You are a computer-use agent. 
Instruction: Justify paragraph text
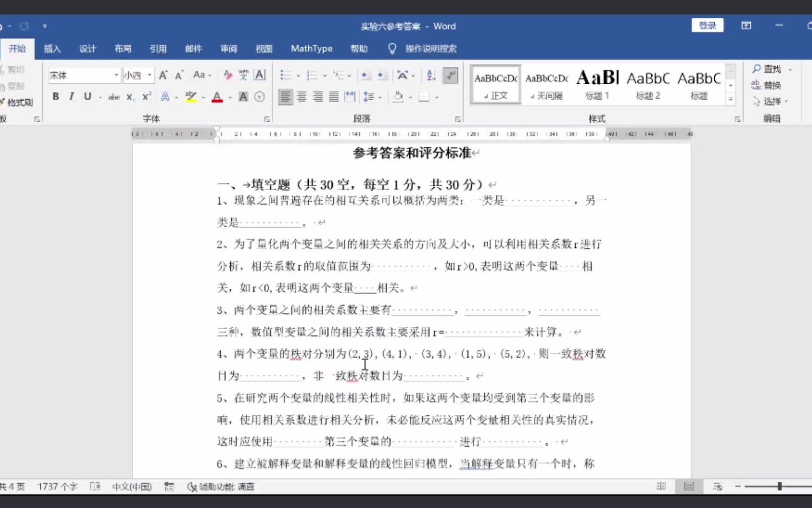[334, 97]
